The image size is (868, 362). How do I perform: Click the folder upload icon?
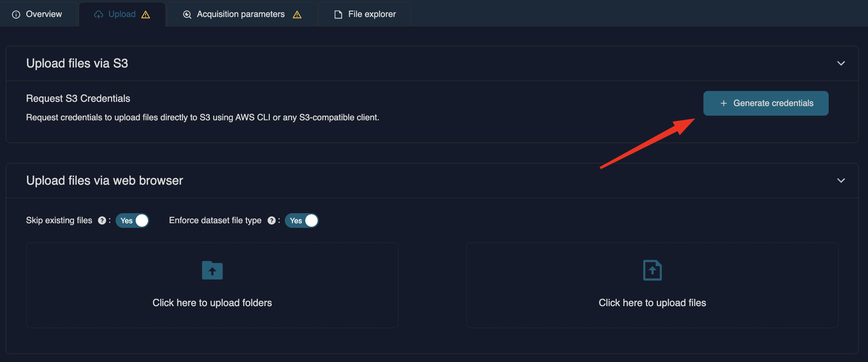point(212,270)
